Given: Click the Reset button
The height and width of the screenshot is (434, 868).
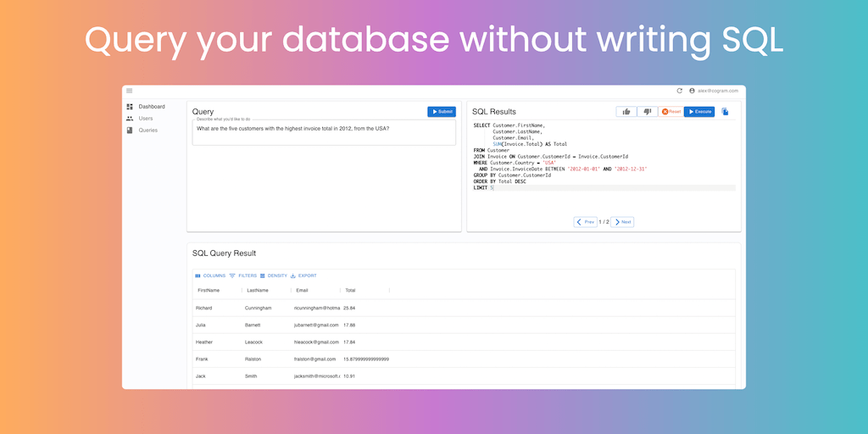Looking at the screenshot, I should [x=671, y=111].
